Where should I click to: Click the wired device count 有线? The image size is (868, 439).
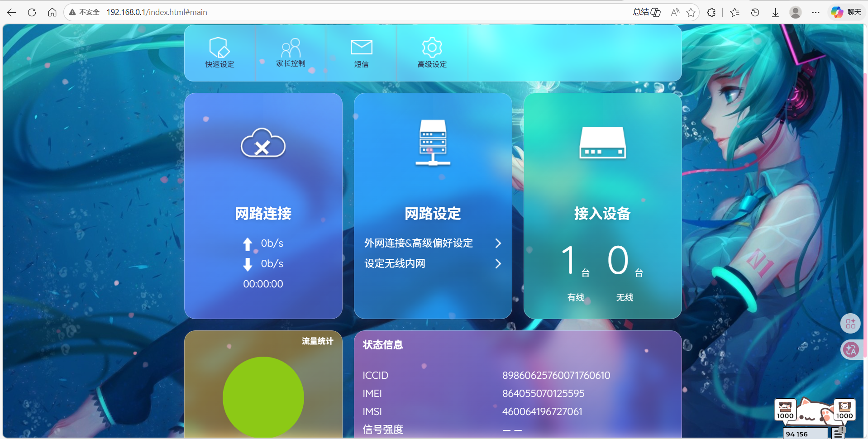click(575, 297)
